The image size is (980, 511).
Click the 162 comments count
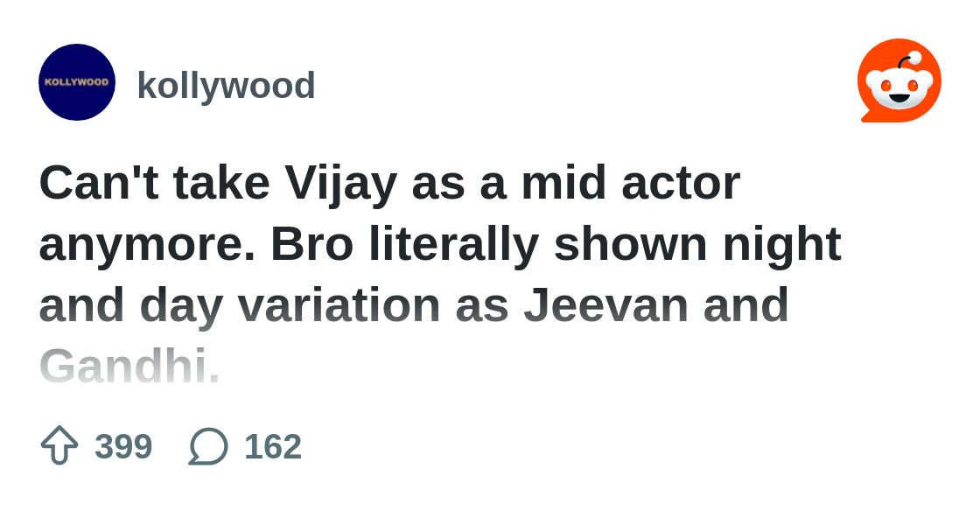pos(273,446)
